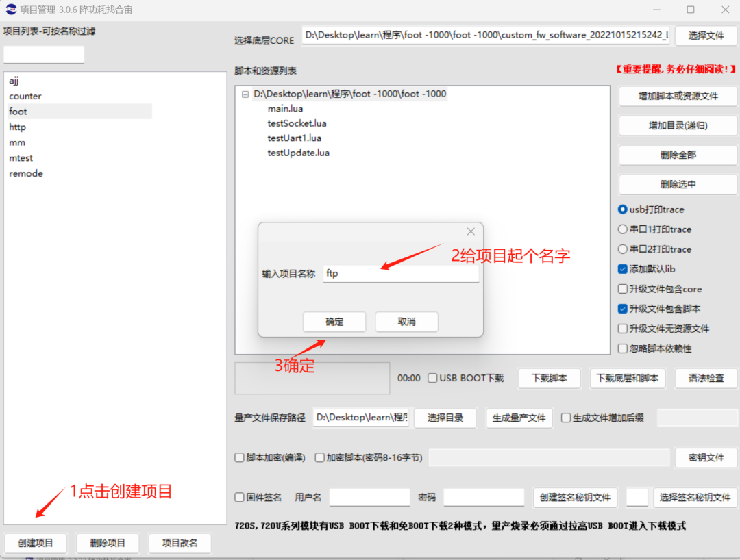Select project mm in list
Screen dimensions: 740x560
pos(17,142)
